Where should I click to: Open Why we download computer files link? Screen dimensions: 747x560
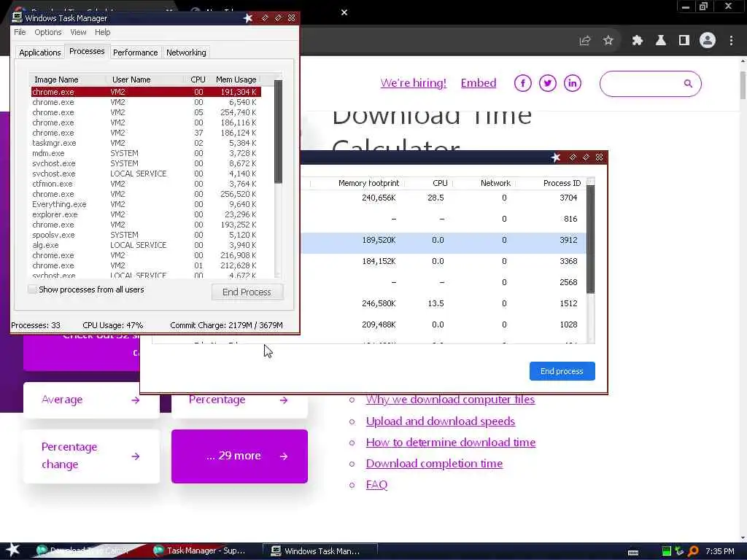click(450, 400)
